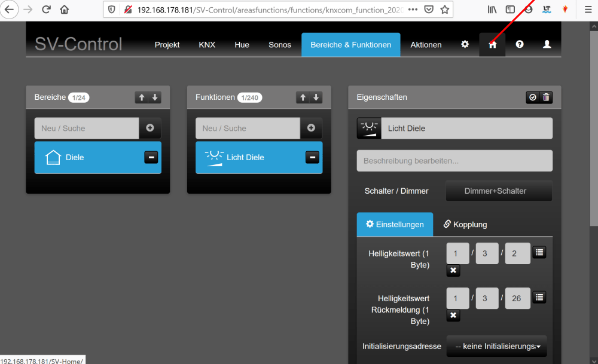The image size is (598, 364).
Task: Focus Bereiche Neu / Suche field
Action: pyautogui.click(x=87, y=128)
